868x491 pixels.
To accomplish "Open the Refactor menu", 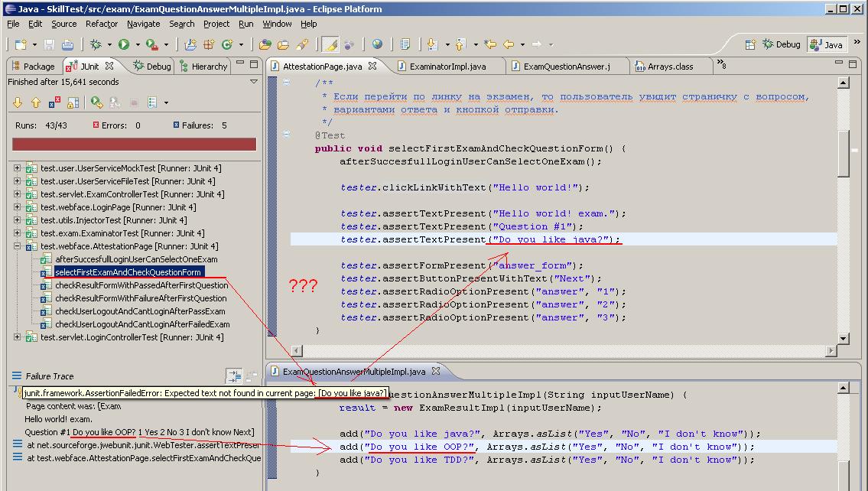I will coord(101,24).
